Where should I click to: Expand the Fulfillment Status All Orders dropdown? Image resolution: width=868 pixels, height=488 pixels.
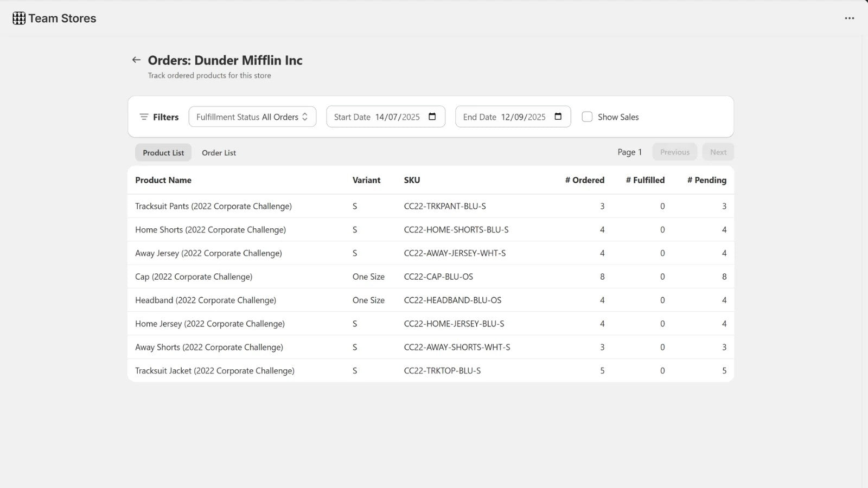pos(252,117)
